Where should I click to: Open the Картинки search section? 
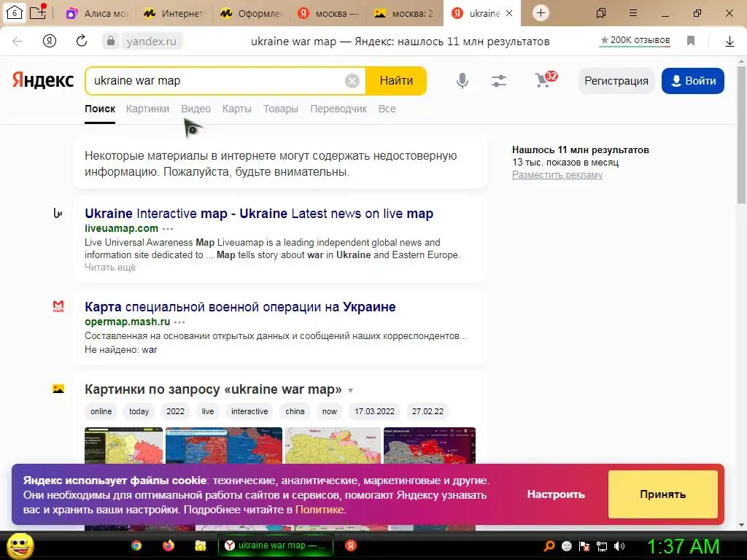[147, 109]
